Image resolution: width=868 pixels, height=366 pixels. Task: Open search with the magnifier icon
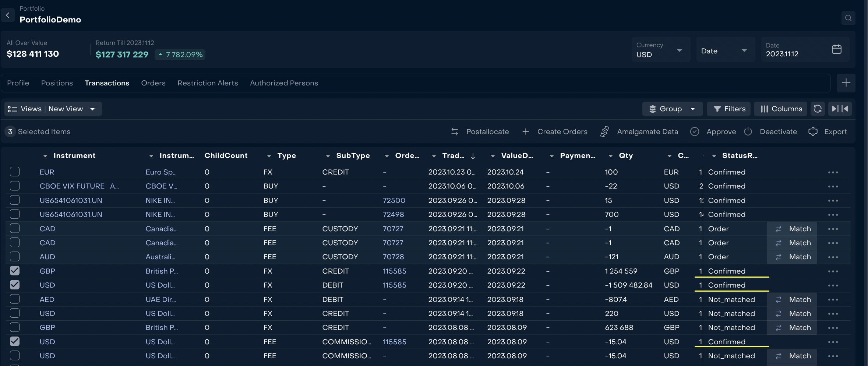848,18
